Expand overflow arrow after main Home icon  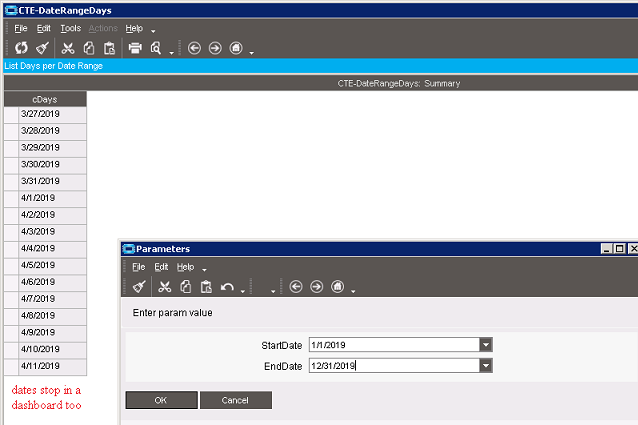tap(251, 53)
